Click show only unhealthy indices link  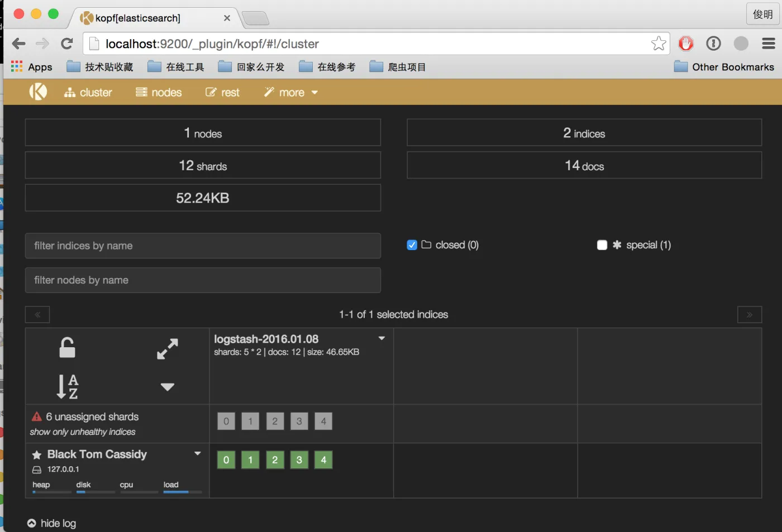point(83,432)
